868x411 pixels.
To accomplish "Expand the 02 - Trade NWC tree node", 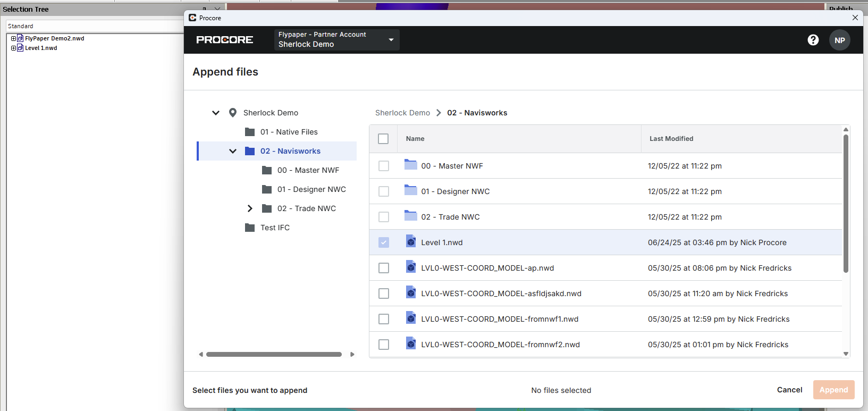I will [250, 208].
